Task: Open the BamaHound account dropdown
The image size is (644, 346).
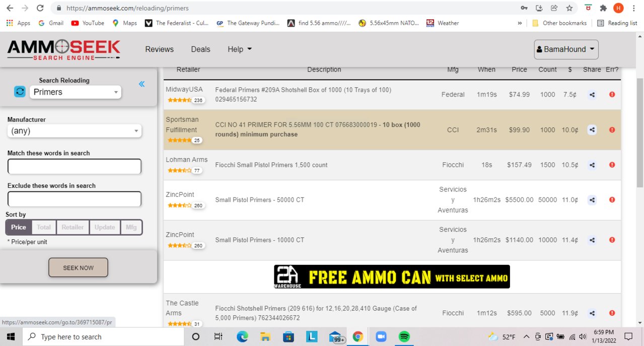Action: [566, 49]
